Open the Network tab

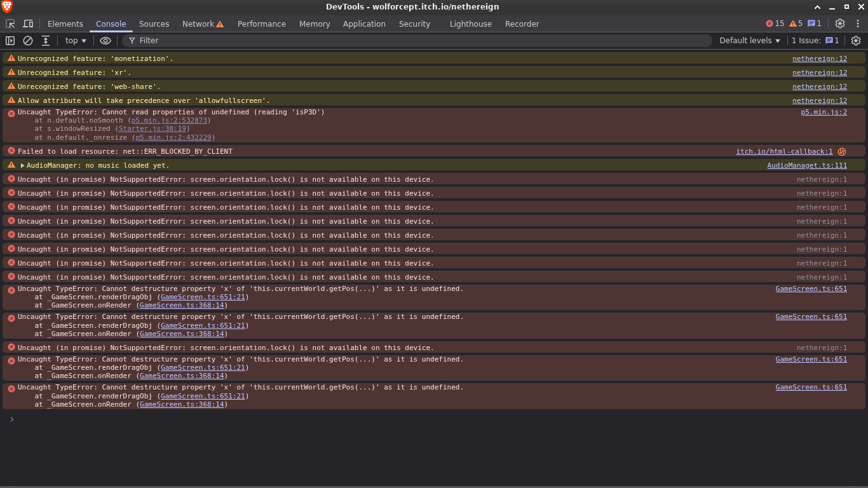(198, 24)
